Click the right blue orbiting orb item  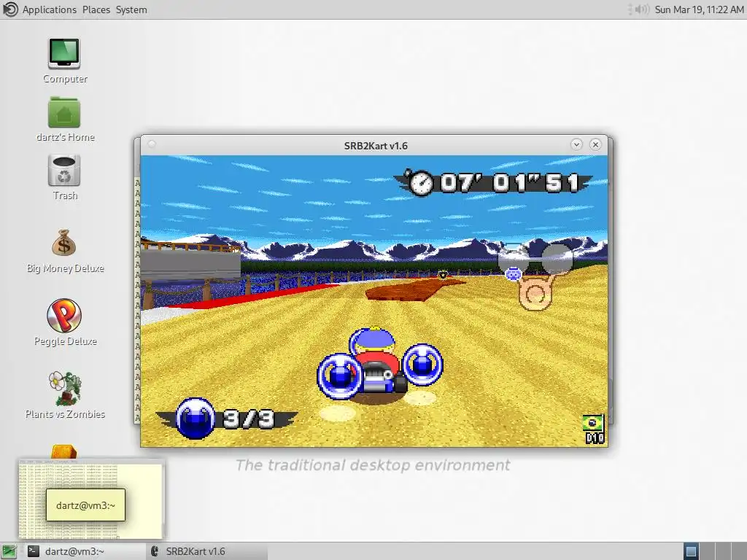coord(422,364)
